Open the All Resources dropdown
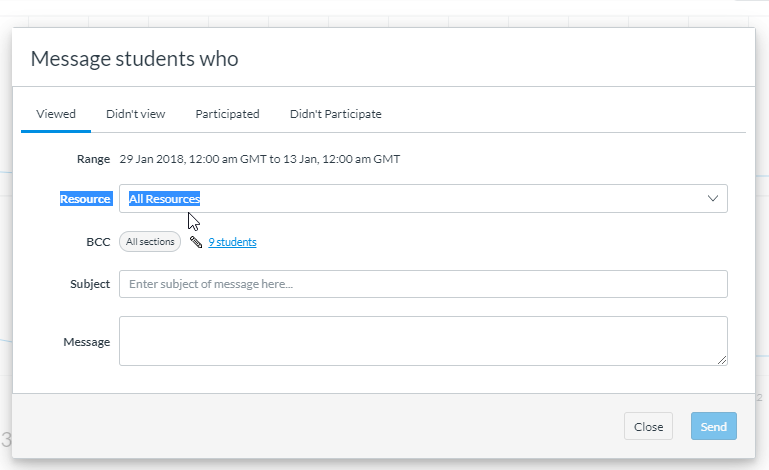769x470 pixels. tap(410, 199)
